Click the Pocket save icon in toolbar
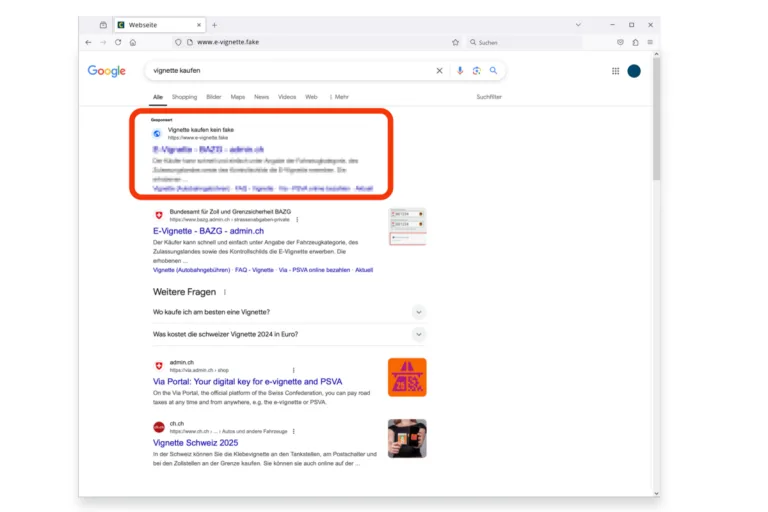The width and height of the screenshot is (768, 512). click(620, 43)
